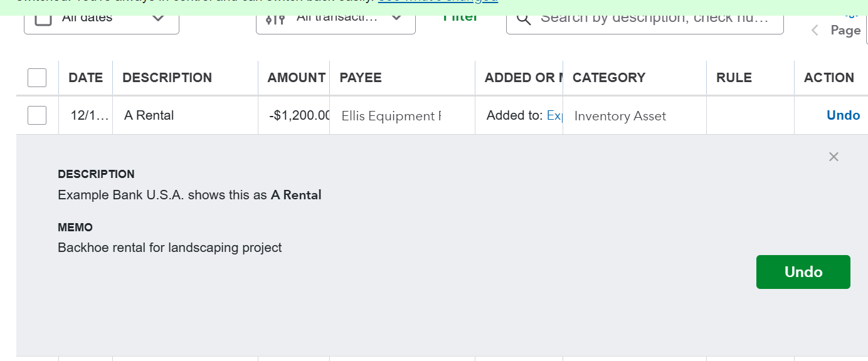Sort by the CATEGORY column header
Image resolution: width=868 pixels, height=361 pixels.
[x=608, y=78]
